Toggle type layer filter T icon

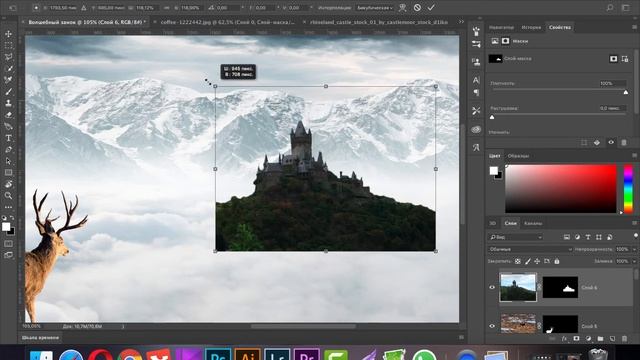588,237
